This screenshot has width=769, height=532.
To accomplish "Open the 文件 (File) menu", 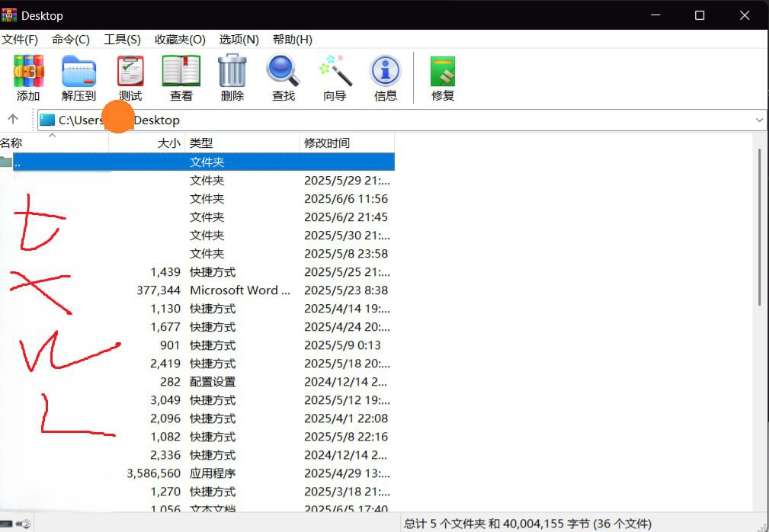I will 20,40.
